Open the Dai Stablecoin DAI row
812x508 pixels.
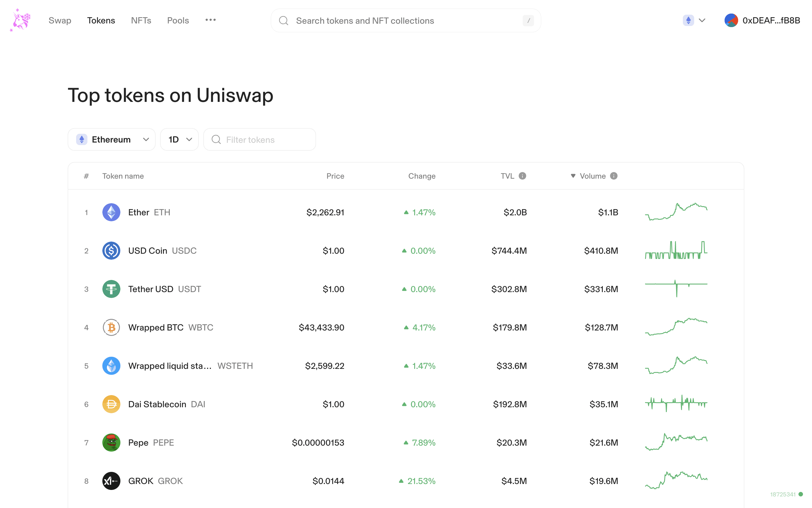(x=406, y=404)
